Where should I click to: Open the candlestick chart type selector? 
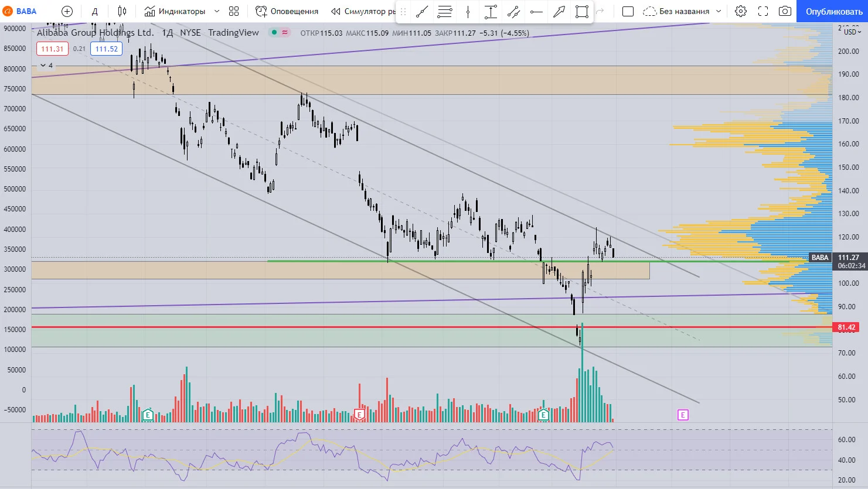coord(122,11)
